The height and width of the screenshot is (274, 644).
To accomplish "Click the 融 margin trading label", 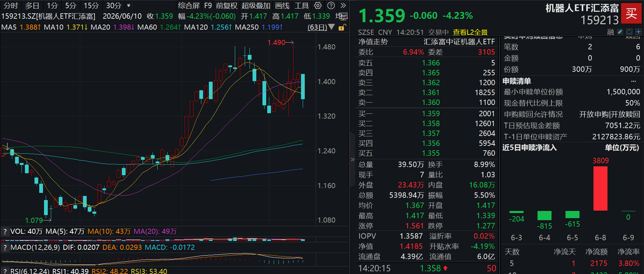I will pos(611,32).
